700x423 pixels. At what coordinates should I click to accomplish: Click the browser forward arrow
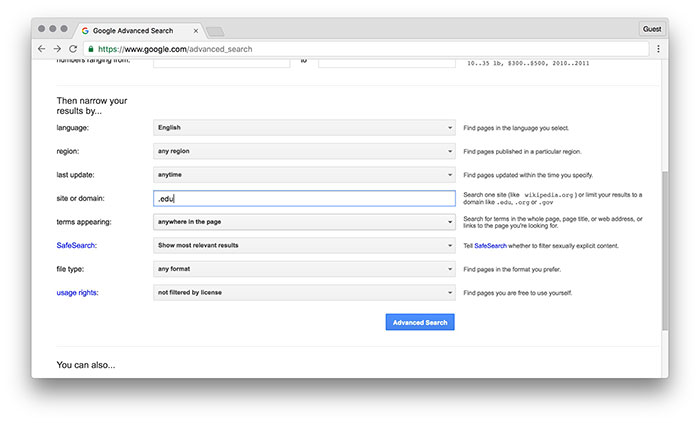[57, 48]
